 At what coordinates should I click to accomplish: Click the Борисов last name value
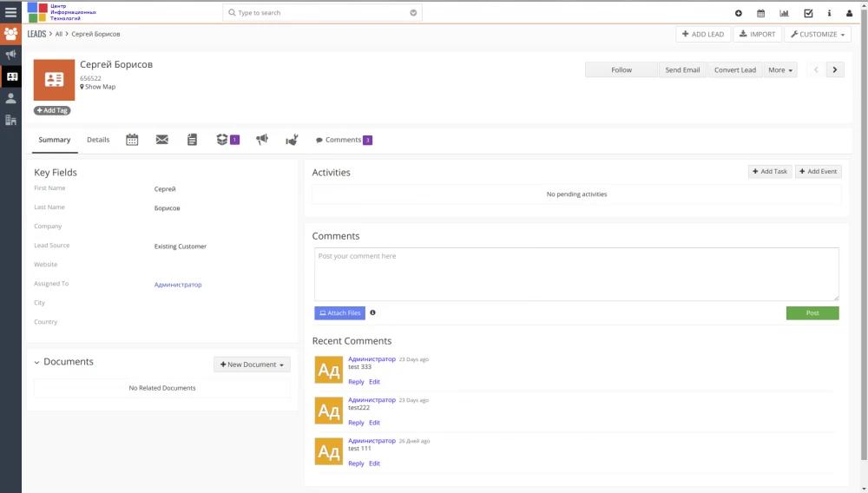[x=167, y=208]
